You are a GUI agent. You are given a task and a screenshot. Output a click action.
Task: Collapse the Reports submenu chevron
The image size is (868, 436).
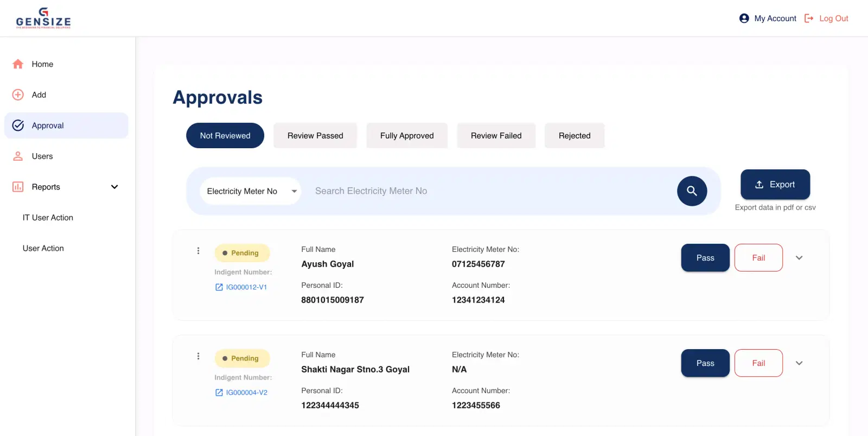(114, 187)
